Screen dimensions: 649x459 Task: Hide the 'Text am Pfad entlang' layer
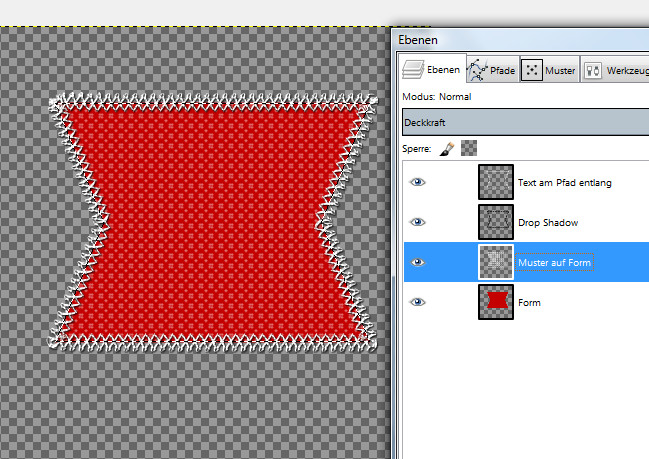[419, 183]
